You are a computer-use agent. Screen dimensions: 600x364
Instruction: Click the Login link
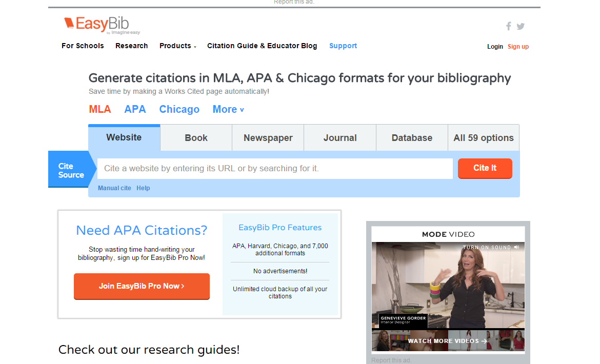pyautogui.click(x=495, y=47)
